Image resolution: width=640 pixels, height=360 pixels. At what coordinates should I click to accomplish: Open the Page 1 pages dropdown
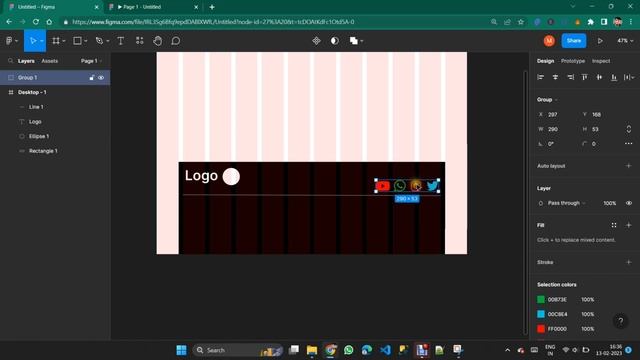(x=91, y=61)
